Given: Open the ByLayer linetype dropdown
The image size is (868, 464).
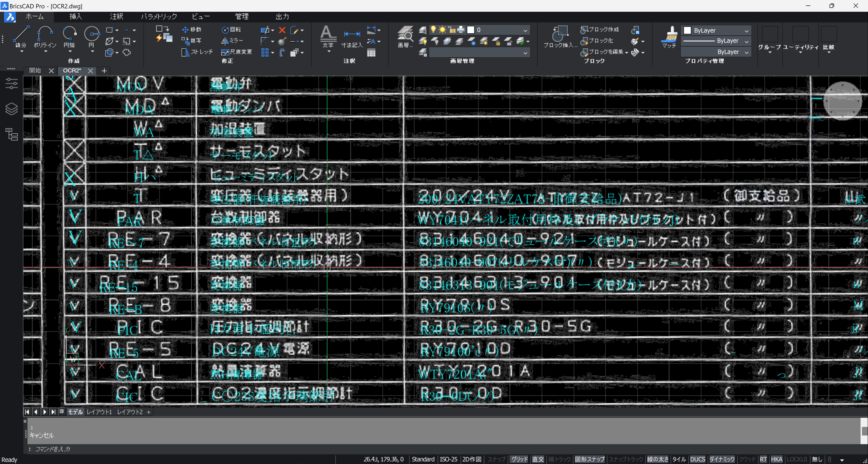Looking at the screenshot, I should pyautogui.click(x=746, y=41).
